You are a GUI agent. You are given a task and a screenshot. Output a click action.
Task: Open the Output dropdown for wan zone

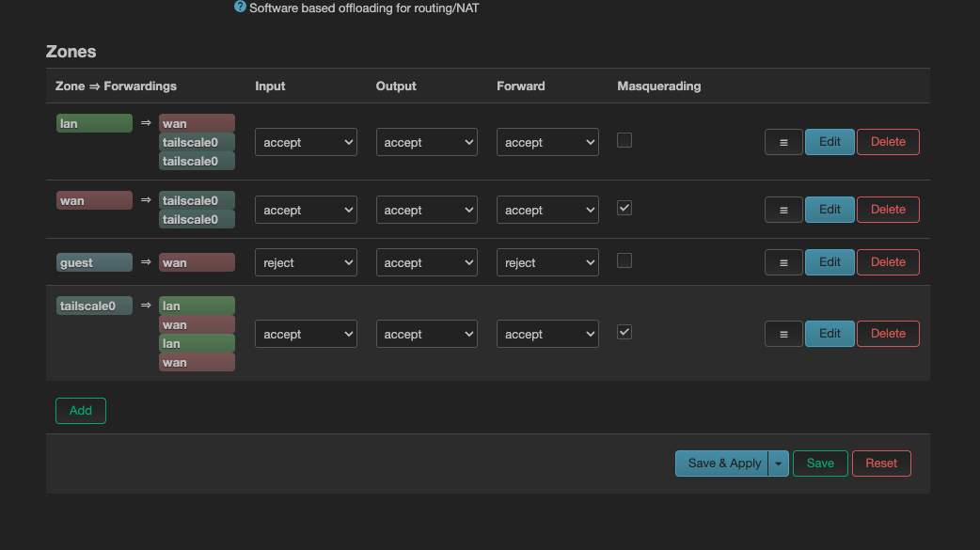[426, 211]
